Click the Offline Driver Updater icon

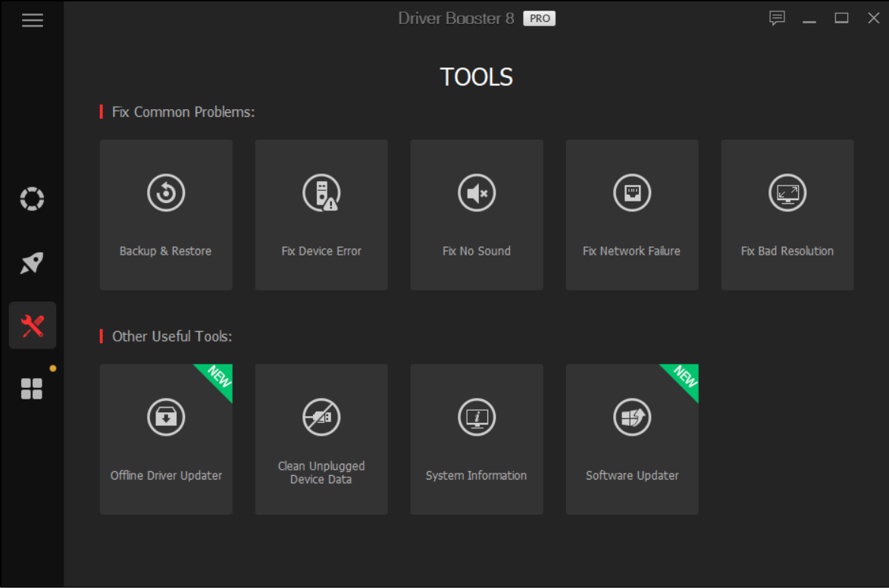tap(166, 418)
